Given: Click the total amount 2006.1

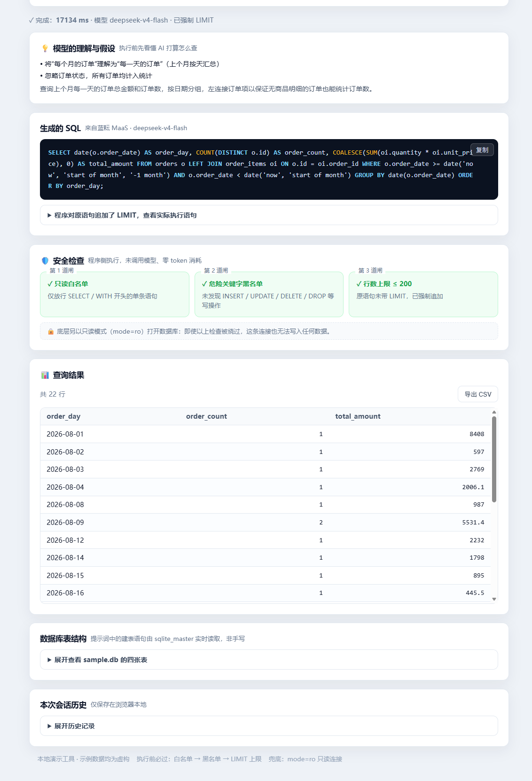Looking at the screenshot, I should [473, 487].
